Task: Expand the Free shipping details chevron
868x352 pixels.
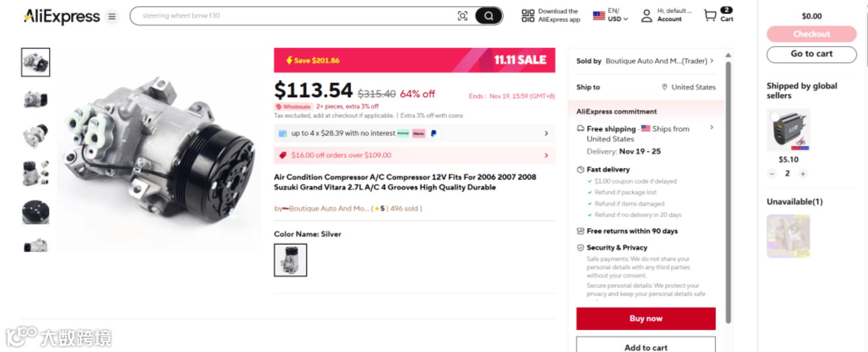Action: [712, 127]
